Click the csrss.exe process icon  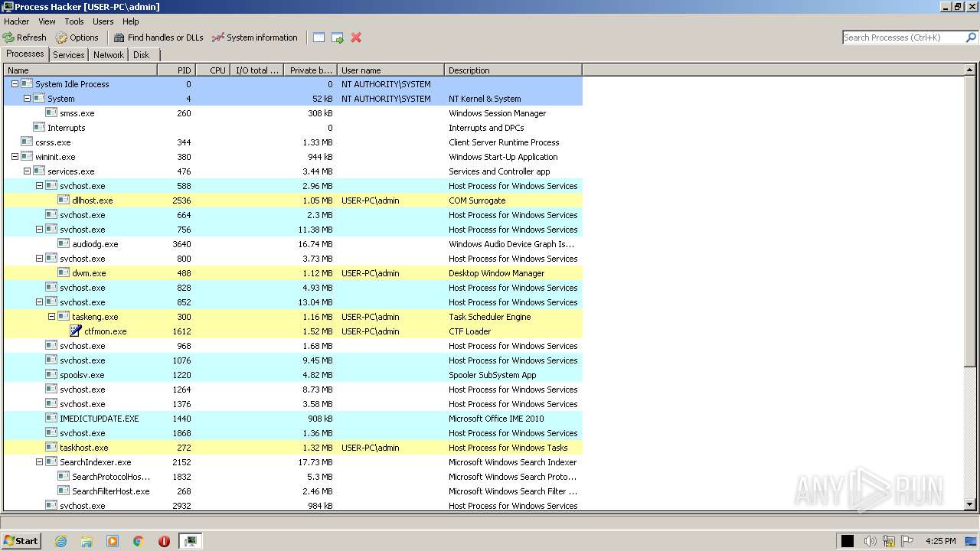point(27,142)
